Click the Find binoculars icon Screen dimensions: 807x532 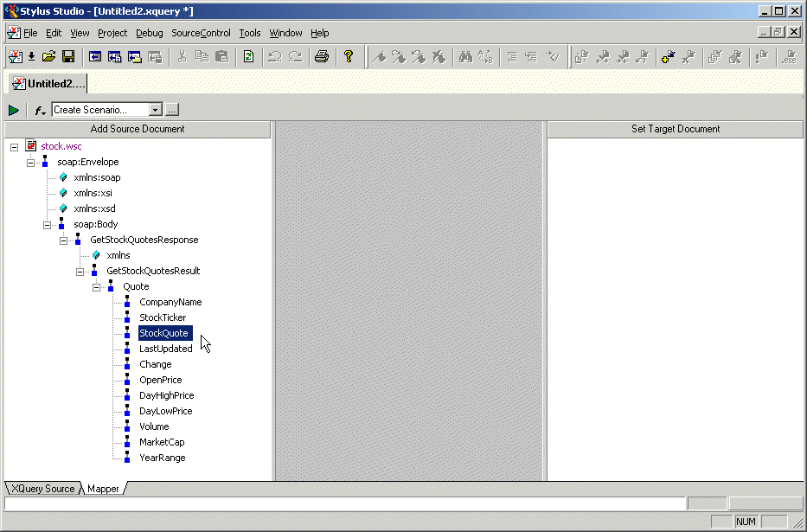point(465,57)
